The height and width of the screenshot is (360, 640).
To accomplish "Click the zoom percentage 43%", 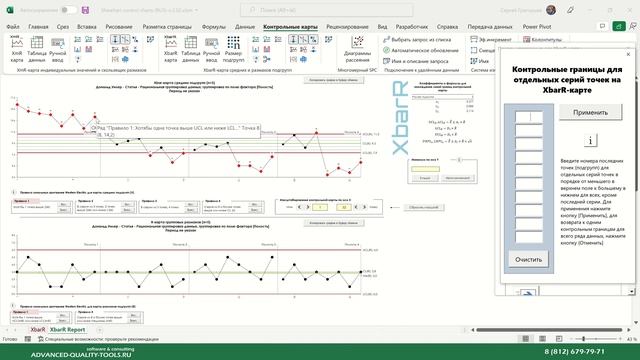I will click(631, 339).
